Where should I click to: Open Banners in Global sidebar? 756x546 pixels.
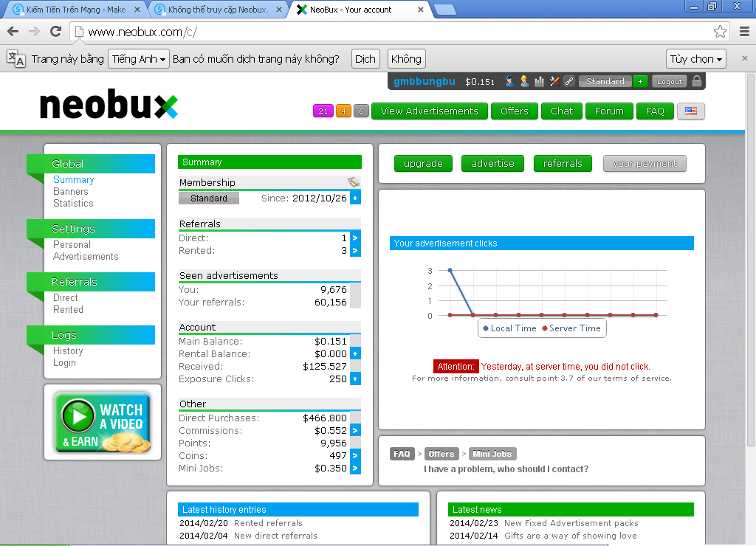(x=70, y=191)
